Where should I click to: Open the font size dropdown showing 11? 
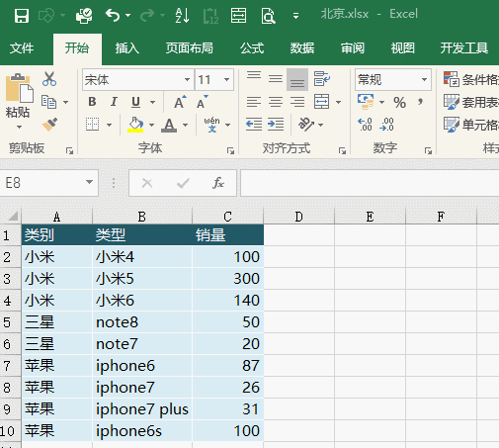226,79
